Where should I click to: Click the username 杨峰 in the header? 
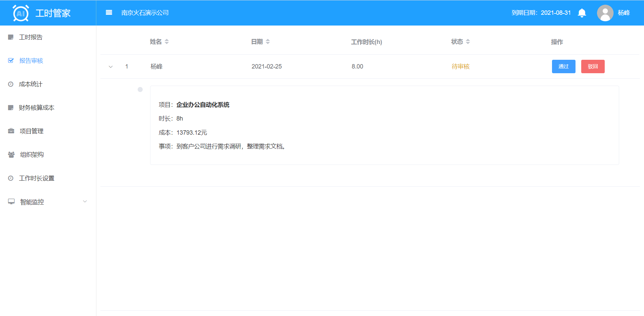(624, 13)
